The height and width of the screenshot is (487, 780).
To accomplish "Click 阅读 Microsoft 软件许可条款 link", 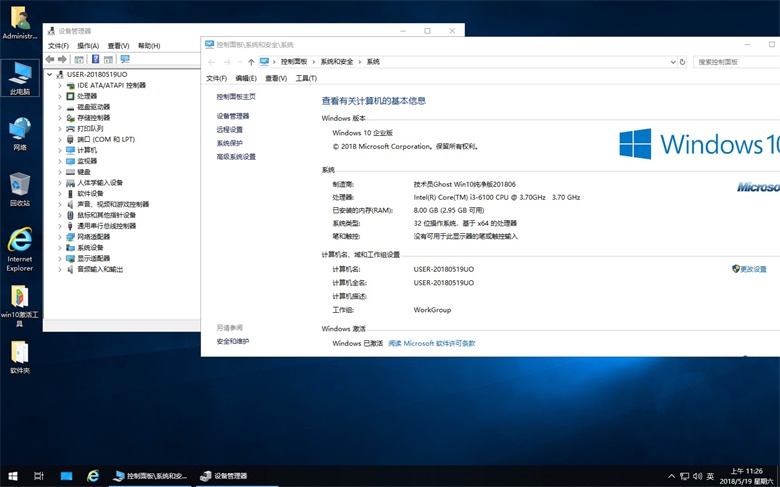I will [431, 343].
